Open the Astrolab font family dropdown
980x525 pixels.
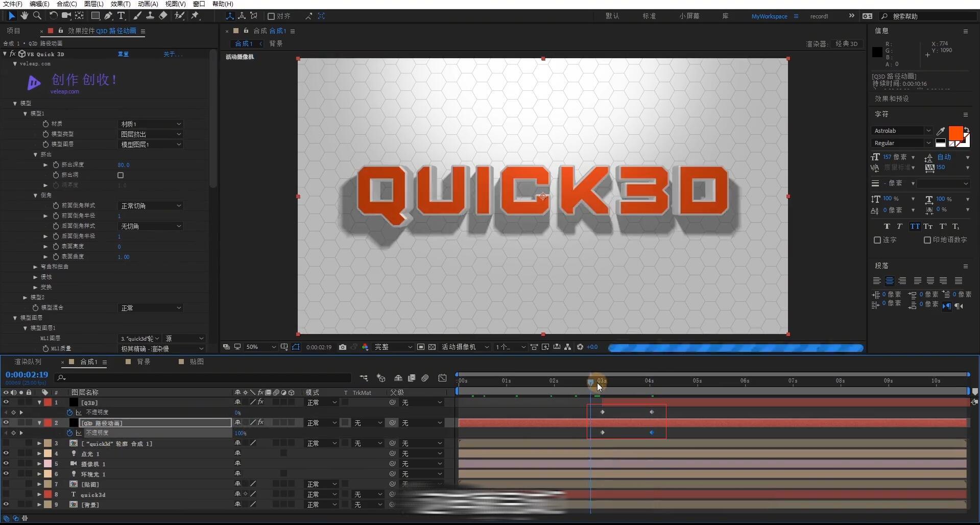click(901, 131)
